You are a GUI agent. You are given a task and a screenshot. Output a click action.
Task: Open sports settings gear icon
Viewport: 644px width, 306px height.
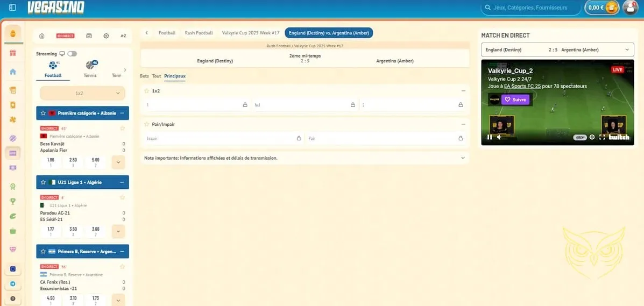click(x=106, y=36)
